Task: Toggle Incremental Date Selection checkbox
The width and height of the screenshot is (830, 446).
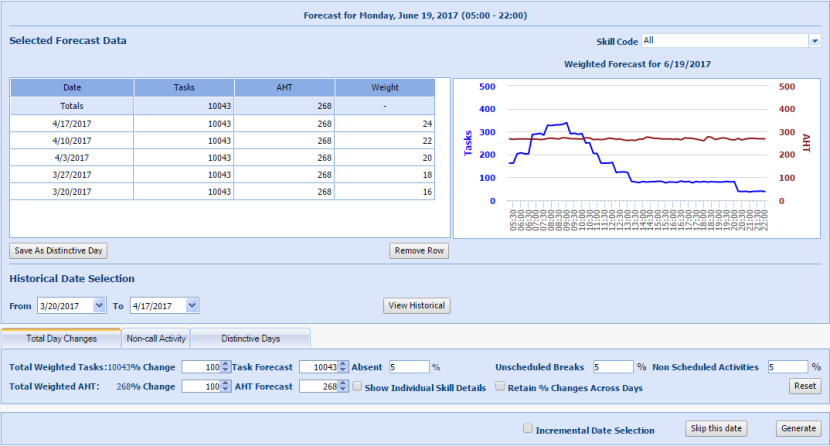Action: tap(527, 429)
